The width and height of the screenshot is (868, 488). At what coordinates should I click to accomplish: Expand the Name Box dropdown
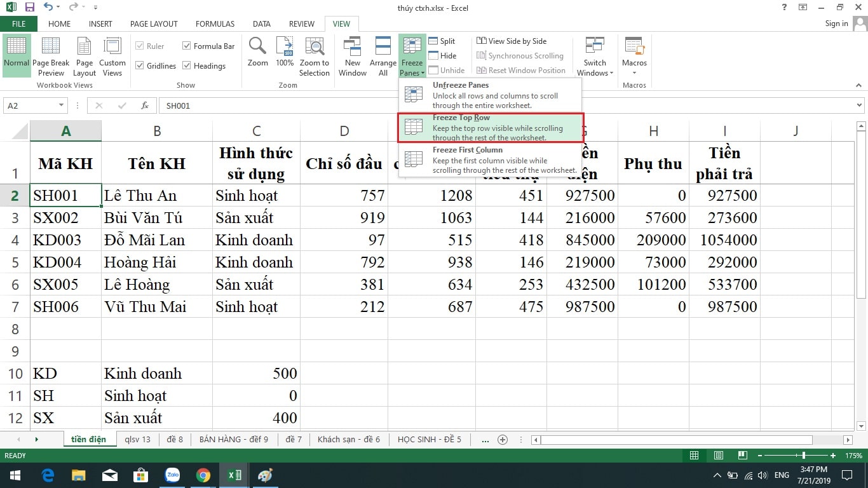pyautogui.click(x=61, y=105)
